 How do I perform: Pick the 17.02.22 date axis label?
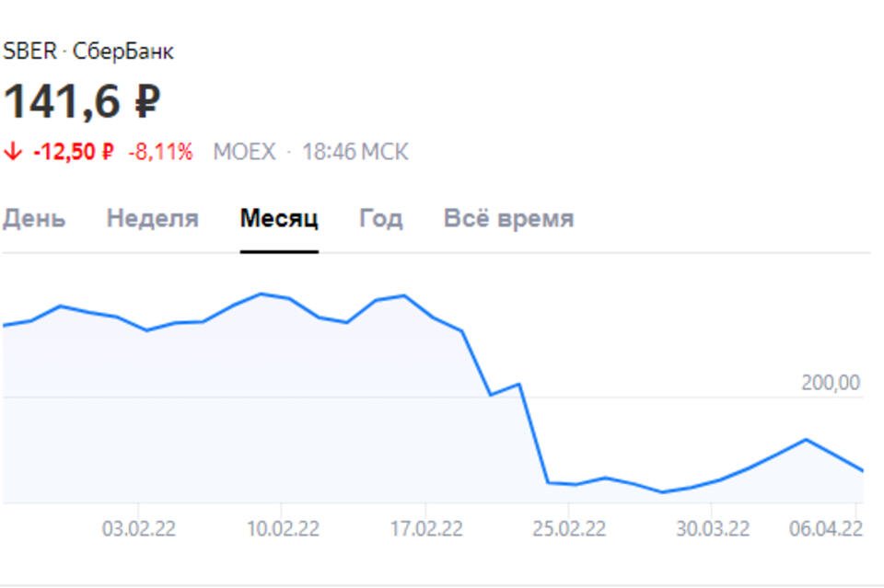click(425, 529)
